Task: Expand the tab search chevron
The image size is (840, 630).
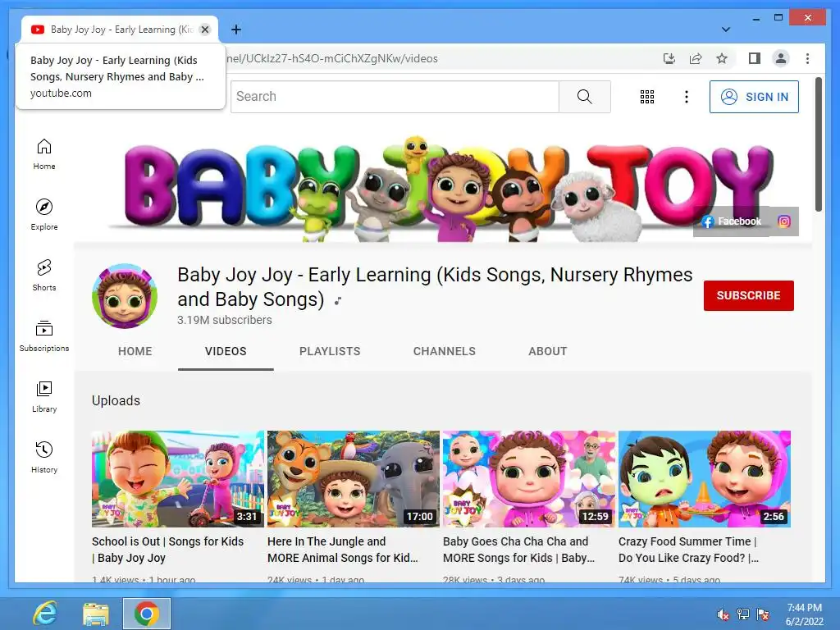Action: [x=726, y=30]
